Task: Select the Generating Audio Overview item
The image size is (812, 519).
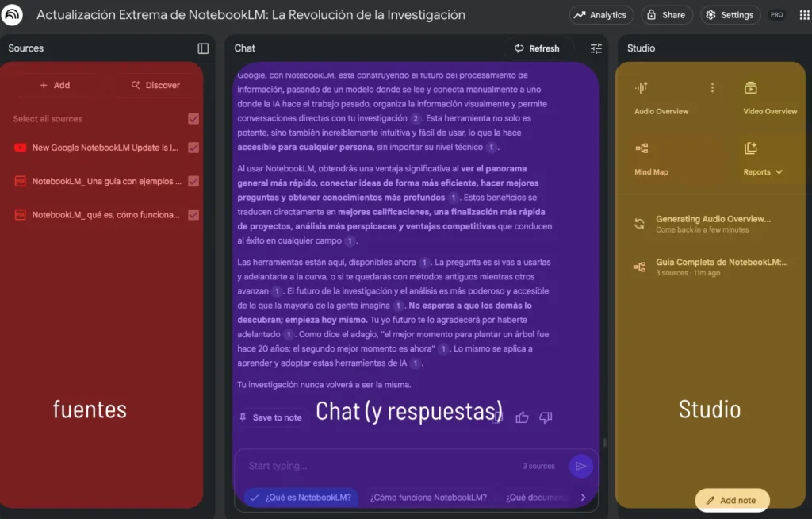Action: pos(712,224)
